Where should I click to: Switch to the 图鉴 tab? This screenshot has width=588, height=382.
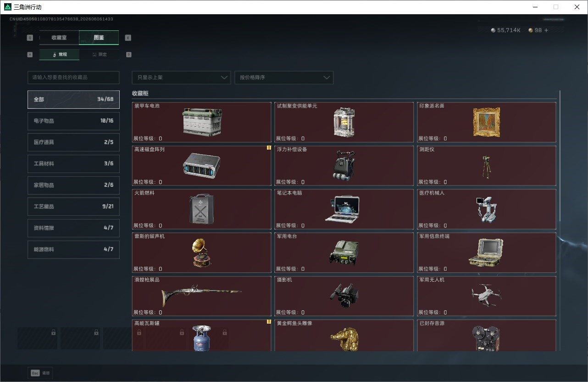(99, 38)
